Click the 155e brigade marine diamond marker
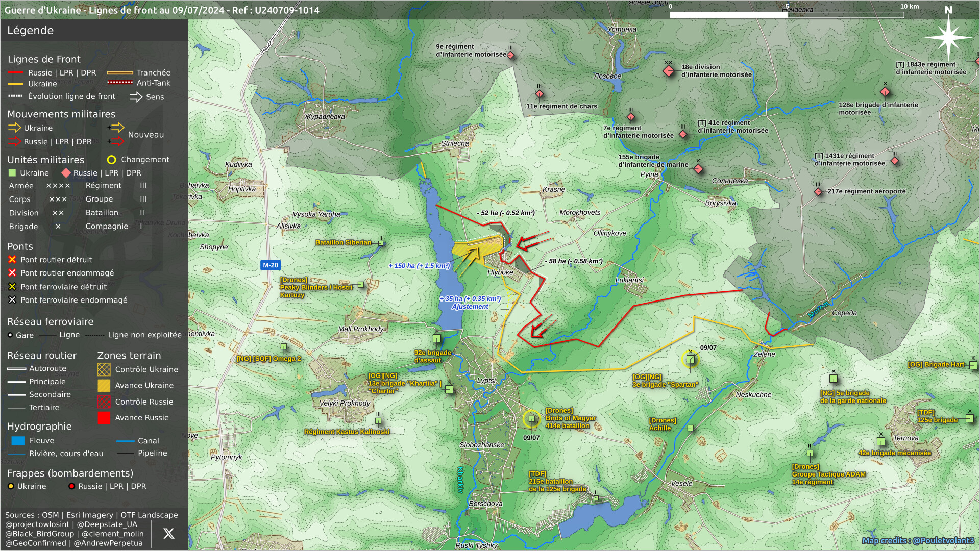 pos(698,169)
